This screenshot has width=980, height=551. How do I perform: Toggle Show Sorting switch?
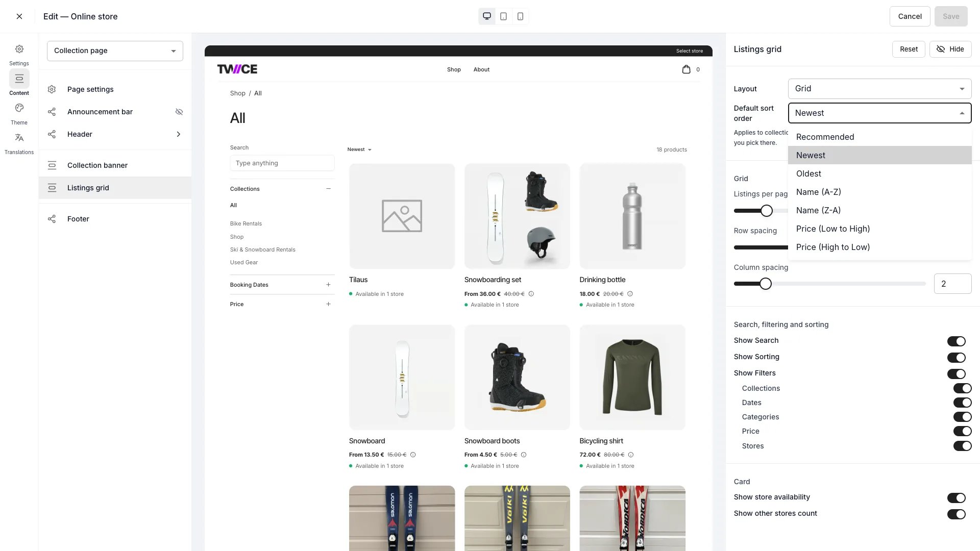[x=957, y=357]
